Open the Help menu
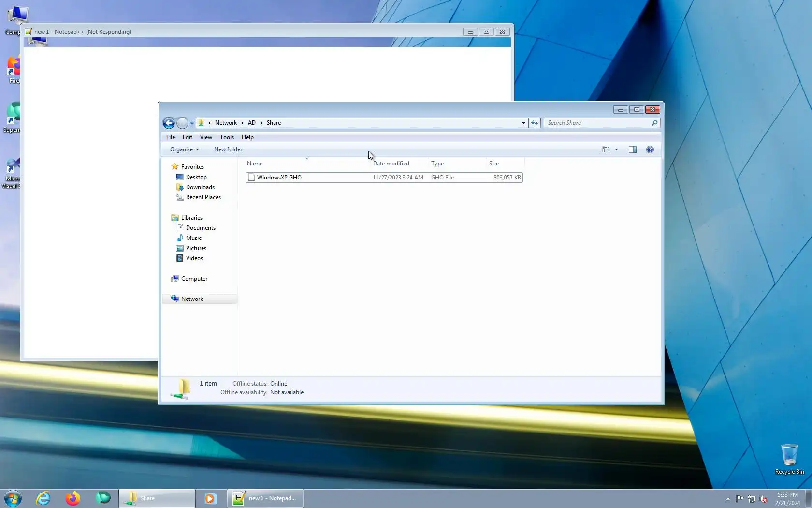Image resolution: width=812 pixels, height=508 pixels. pyautogui.click(x=247, y=137)
